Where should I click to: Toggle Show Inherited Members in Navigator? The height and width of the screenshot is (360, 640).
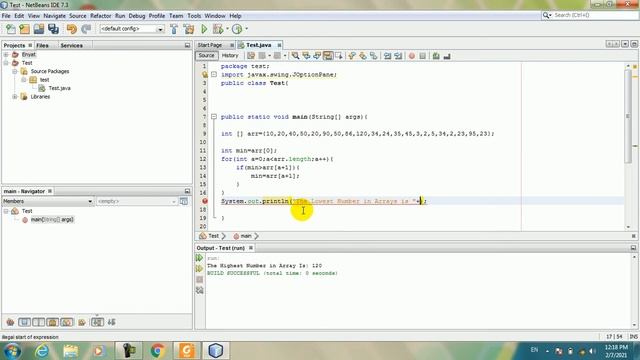[10, 322]
